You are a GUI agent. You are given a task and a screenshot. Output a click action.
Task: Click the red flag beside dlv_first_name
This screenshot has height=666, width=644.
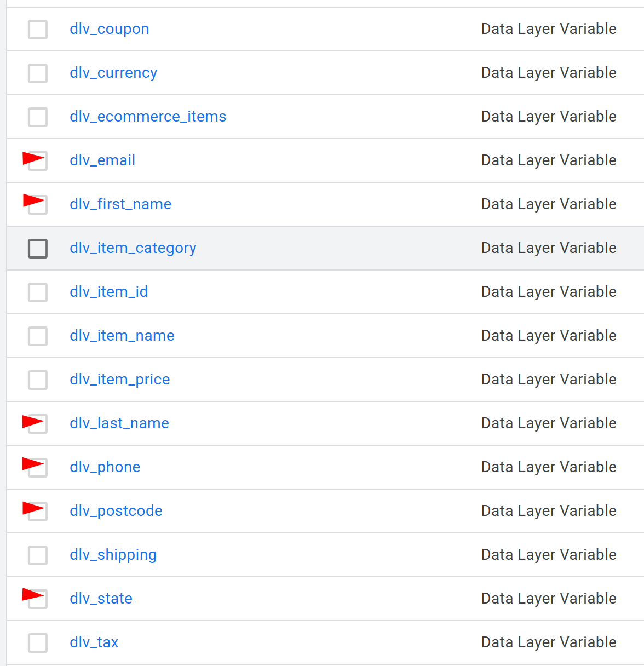(x=32, y=200)
